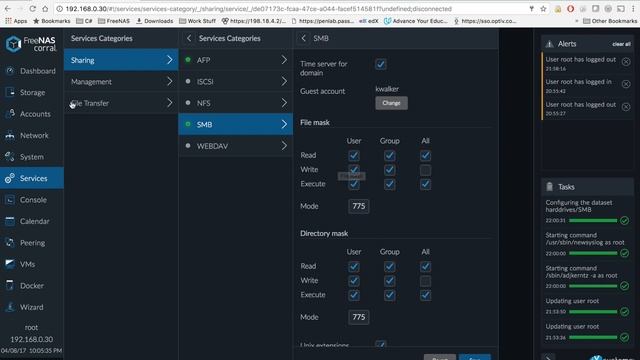Open the Storage section icon

[10, 92]
